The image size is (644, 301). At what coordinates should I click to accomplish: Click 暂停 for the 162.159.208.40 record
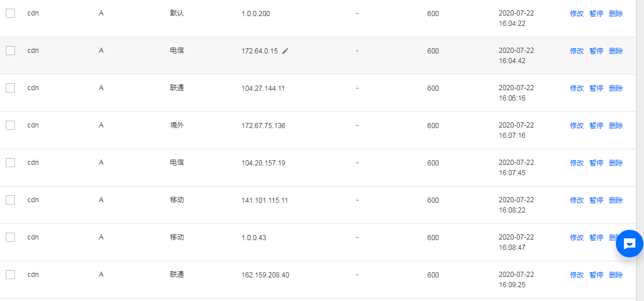pyautogui.click(x=596, y=275)
